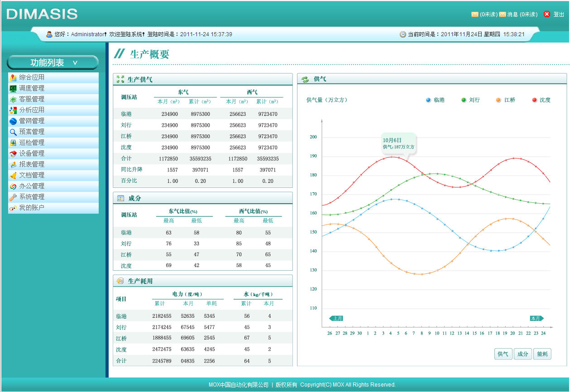Click 刘行 row in 成分 table
570x392 pixels.
[x=202, y=244]
